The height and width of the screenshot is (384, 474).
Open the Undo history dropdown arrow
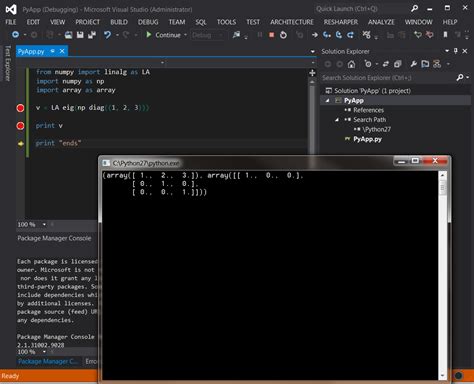click(117, 35)
